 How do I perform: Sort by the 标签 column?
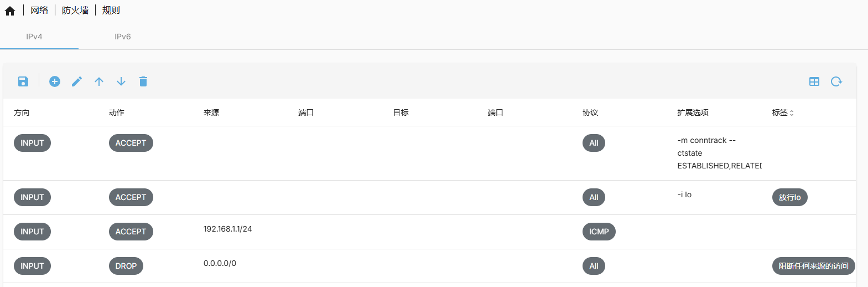click(783, 112)
